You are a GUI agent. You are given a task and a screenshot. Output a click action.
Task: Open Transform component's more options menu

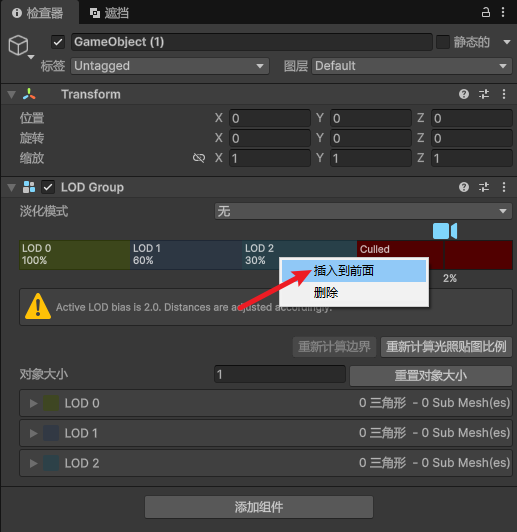point(504,94)
